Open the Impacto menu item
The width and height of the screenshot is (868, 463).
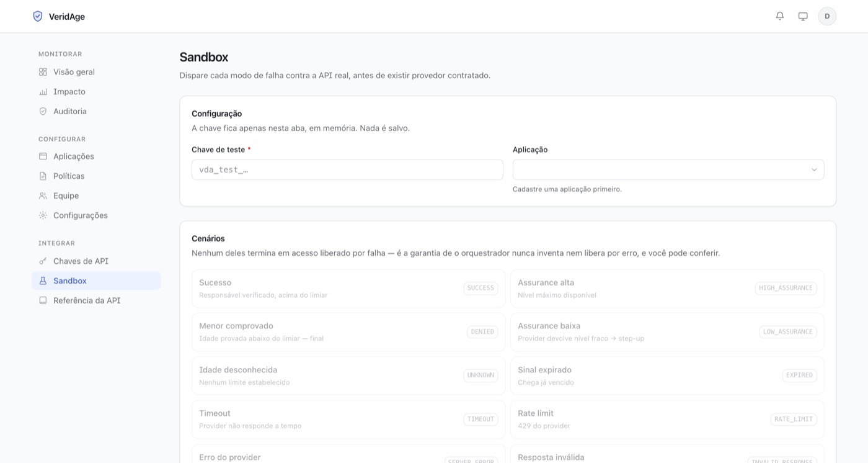click(x=96, y=92)
